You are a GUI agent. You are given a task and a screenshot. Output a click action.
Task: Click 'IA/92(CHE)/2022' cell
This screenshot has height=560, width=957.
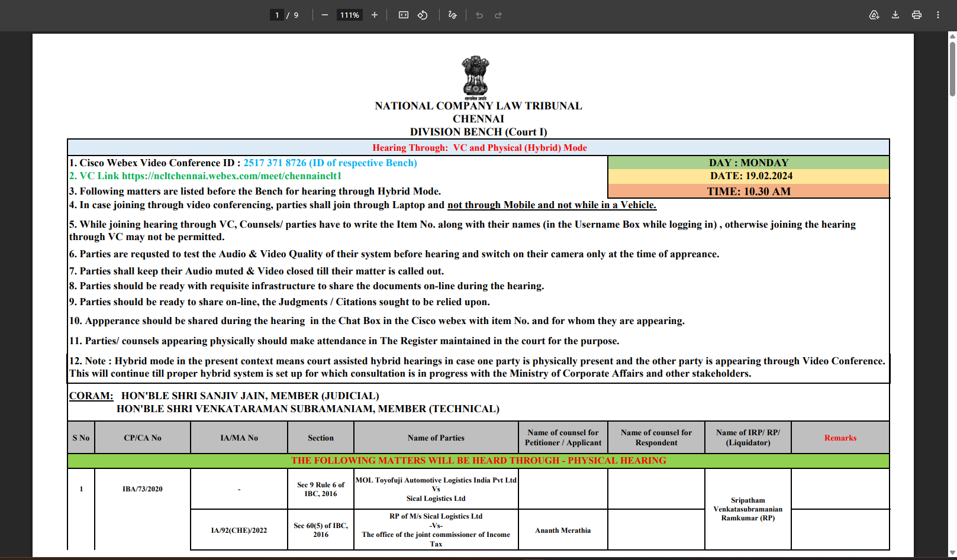[239, 530]
